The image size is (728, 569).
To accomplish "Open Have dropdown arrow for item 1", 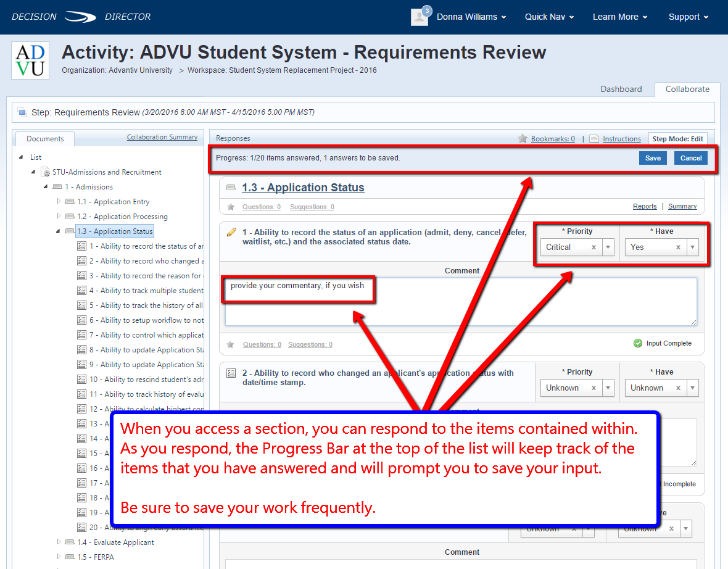I will click(693, 247).
